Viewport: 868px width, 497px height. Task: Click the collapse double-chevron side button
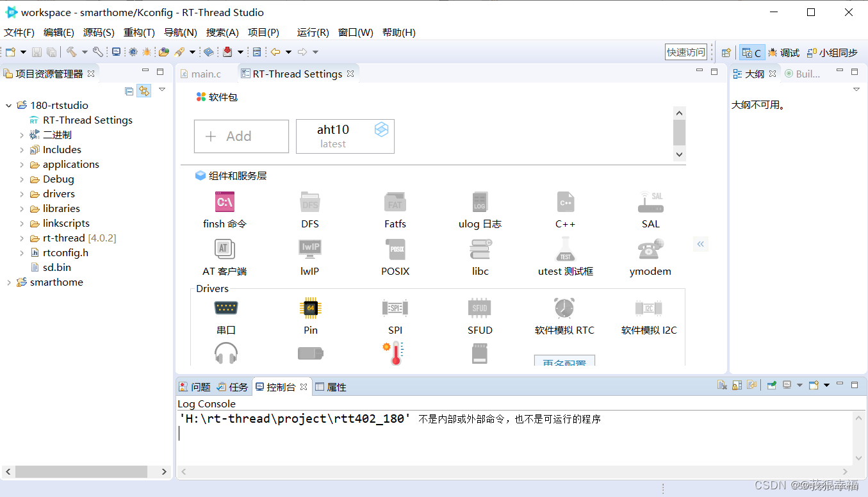point(701,244)
